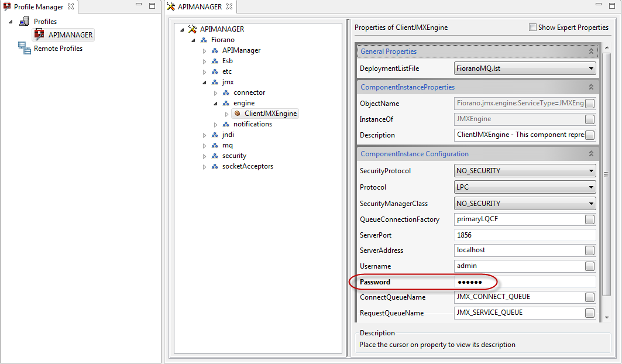Click the mq node icon
The image size is (622, 364).
click(215, 145)
